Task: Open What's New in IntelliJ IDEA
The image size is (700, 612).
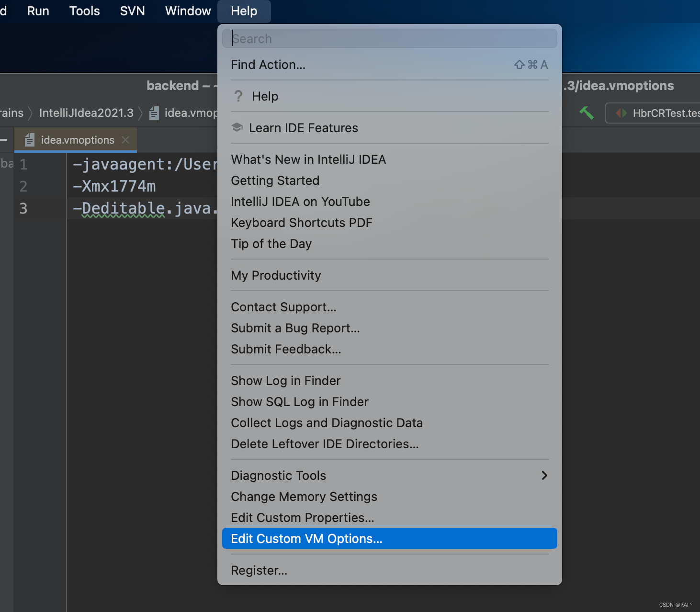Action: click(390, 159)
